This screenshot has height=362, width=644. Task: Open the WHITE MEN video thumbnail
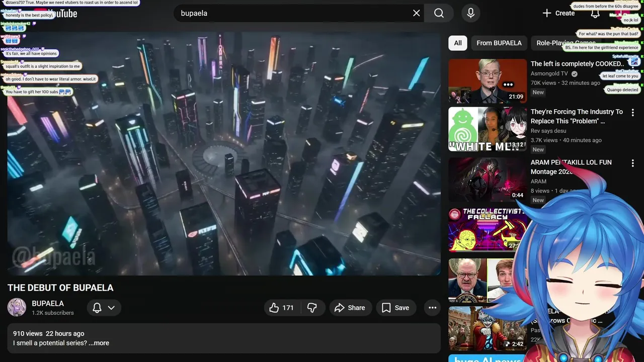[488, 129]
